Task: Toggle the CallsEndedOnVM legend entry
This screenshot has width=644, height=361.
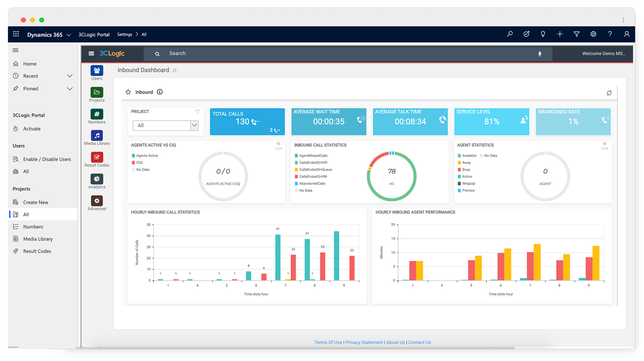Action: pos(311,176)
